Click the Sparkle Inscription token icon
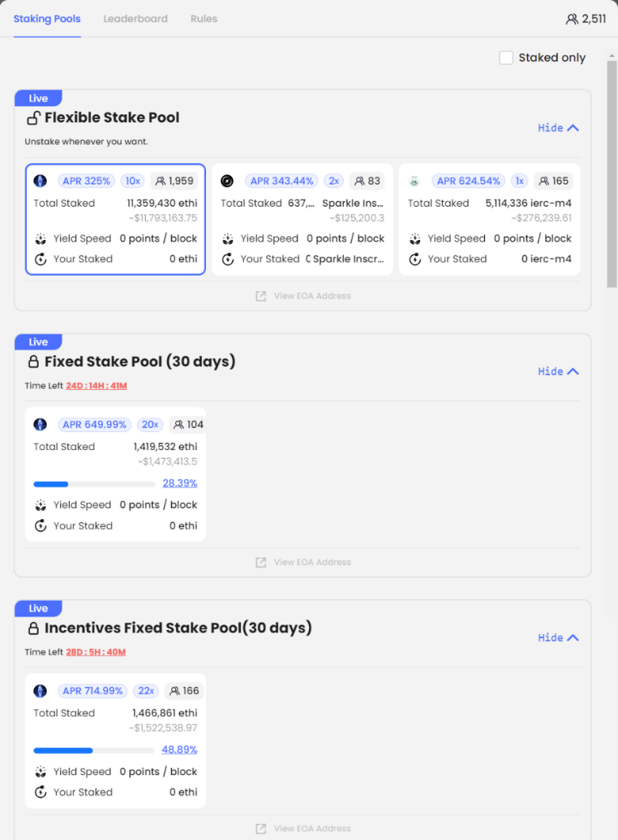This screenshot has width=618, height=840. tap(227, 181)
